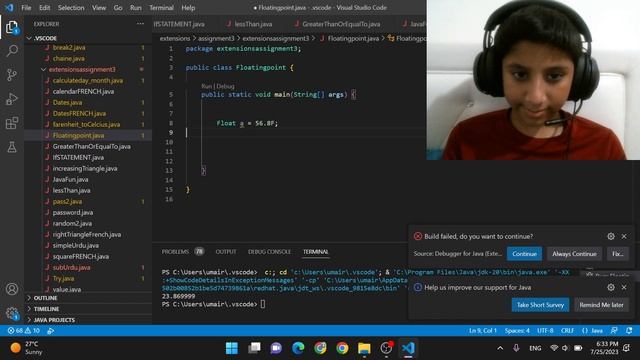Switch to the DEBUG CONSOLE tab
The width and height of the screenshot is (640, 360).
[x=269, y=251]
